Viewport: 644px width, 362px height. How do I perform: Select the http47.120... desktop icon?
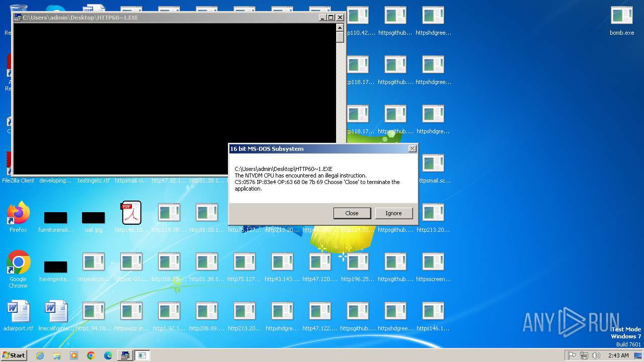click(x=320, y=266)
